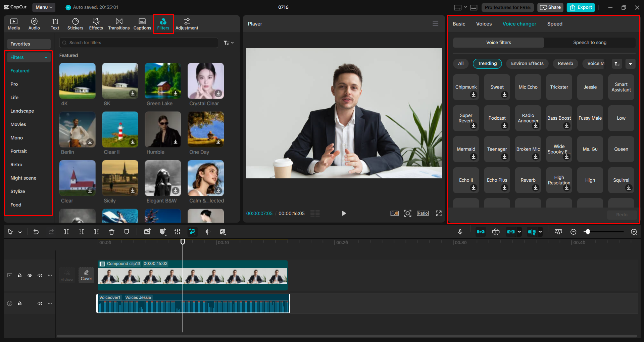Select the Pro filter category

14,84
